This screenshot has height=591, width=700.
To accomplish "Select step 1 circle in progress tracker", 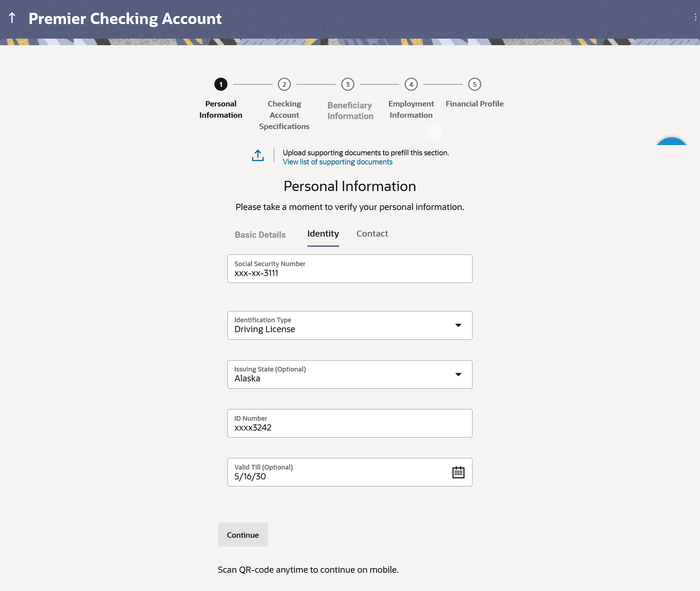I will pyautogui.click(x=221, y=84).
